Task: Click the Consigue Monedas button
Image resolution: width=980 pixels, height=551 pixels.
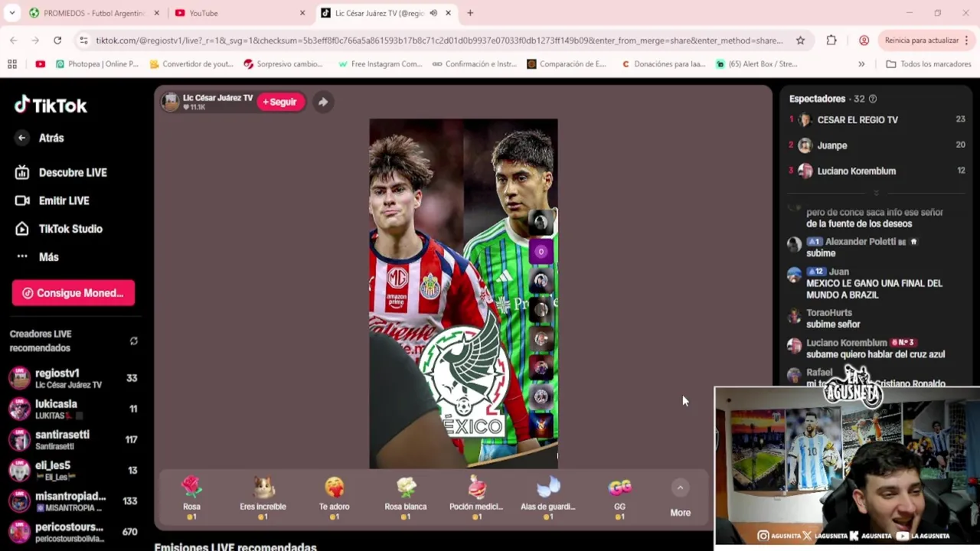Action: click(x=73, y=293)
